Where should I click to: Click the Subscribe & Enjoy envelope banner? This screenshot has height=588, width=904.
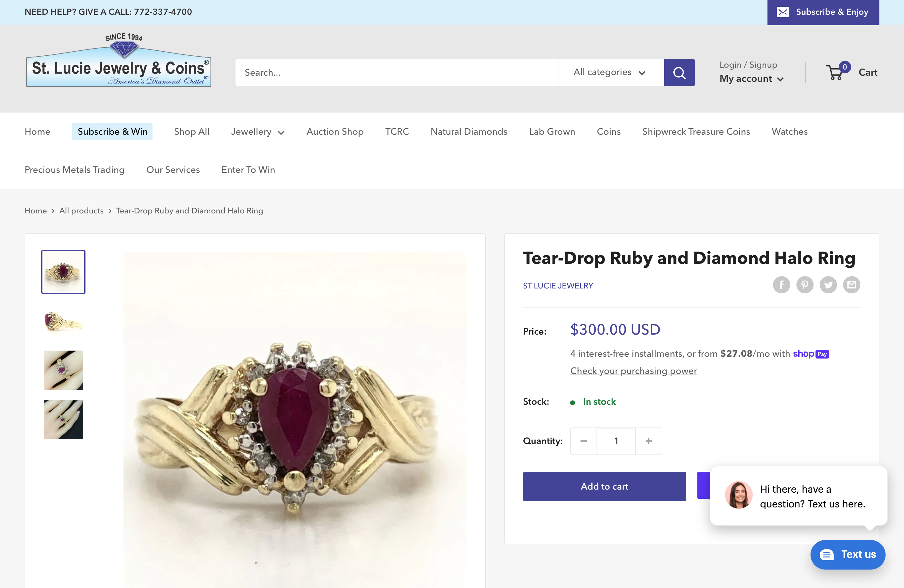pos(823,12)
